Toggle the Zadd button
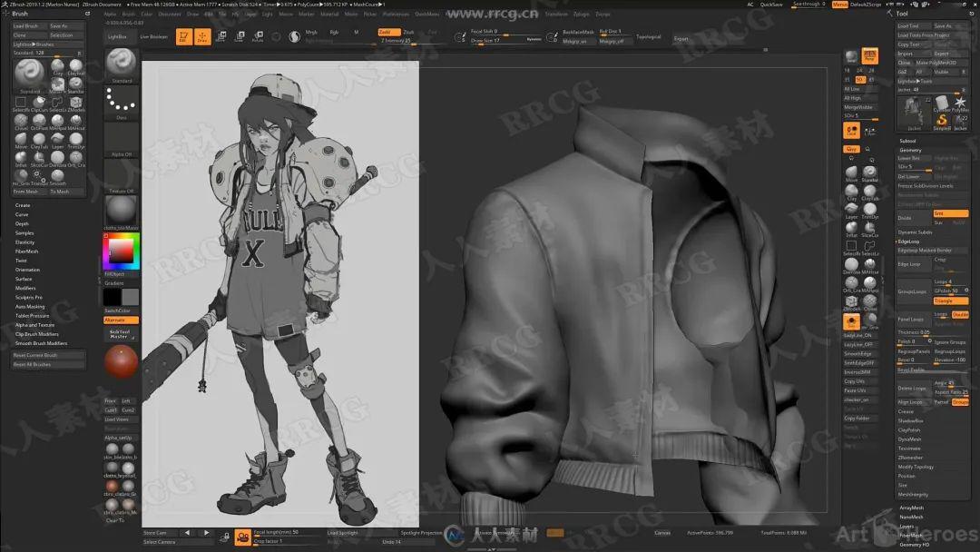The width and height of the screenshot is (980, 552). [x=387, y=32]
